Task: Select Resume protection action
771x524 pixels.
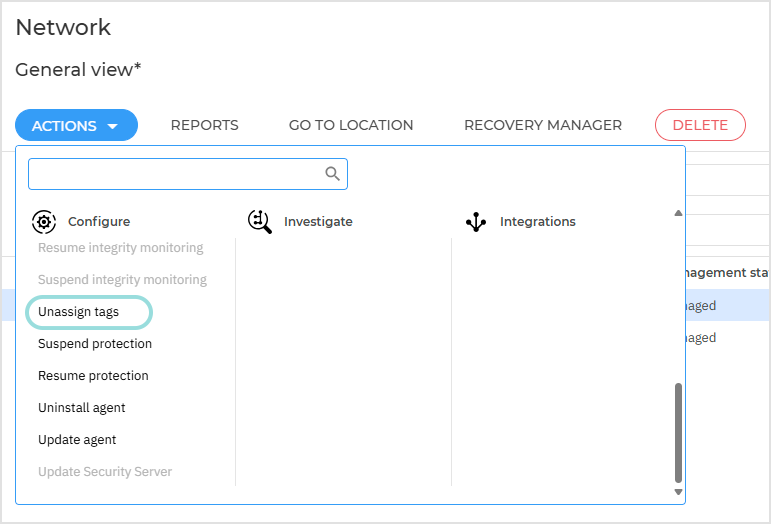Action: 93,376
